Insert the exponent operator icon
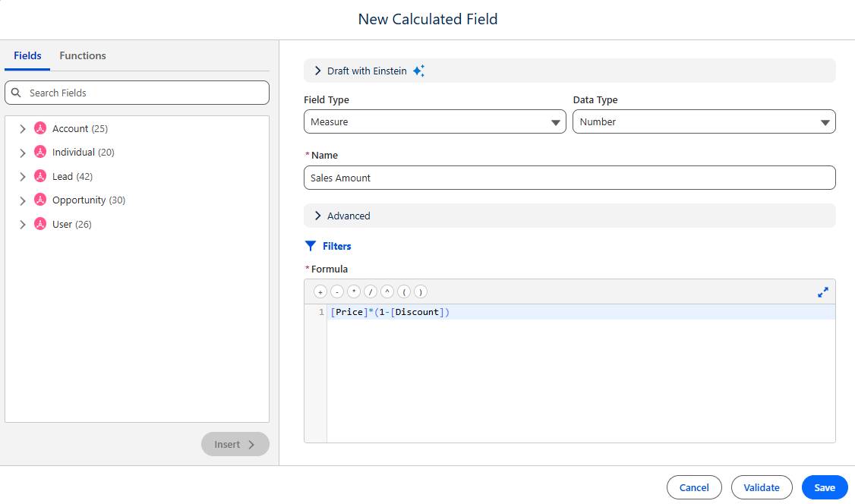The image size is (855, 504). pyautogui.click(x=387, y=291)
